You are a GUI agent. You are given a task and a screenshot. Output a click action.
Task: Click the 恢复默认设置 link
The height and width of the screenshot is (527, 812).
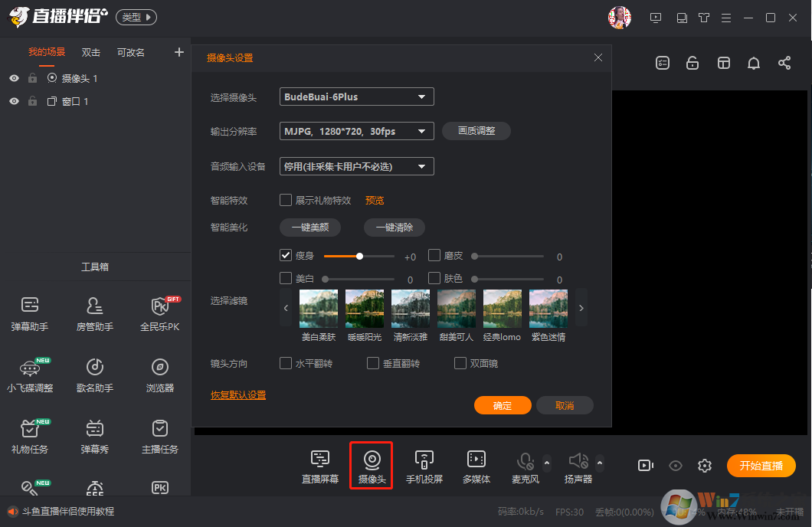click(238, 395)
